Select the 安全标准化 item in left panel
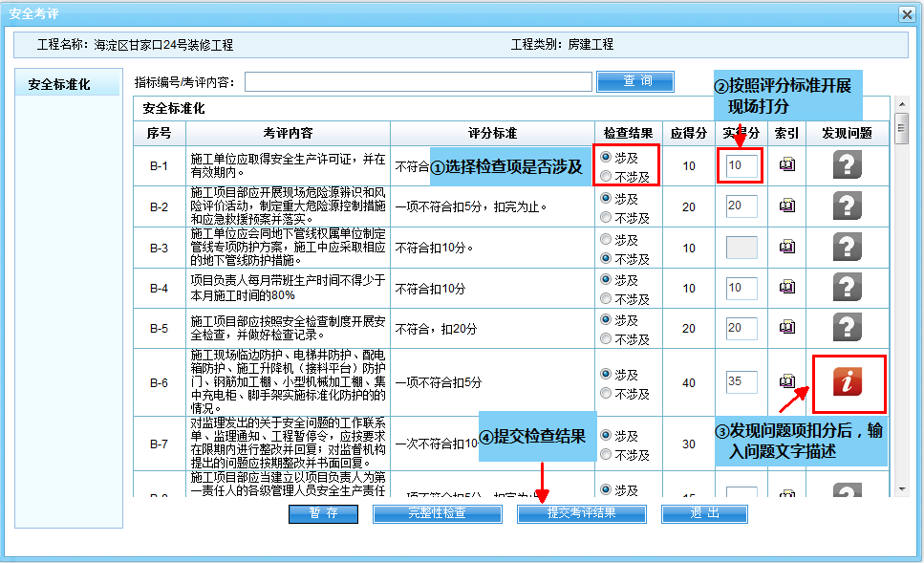This screenshot has width=924, height=563. click(59, 84)
